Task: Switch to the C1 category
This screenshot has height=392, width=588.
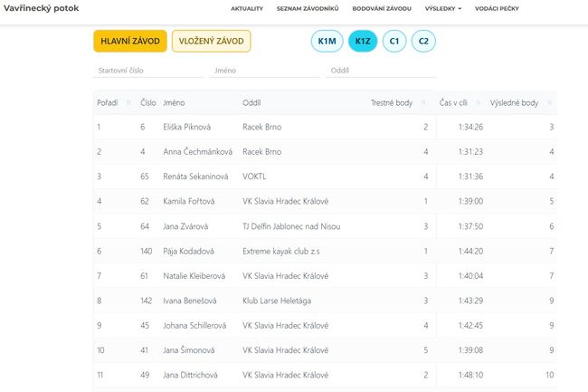Action: 394,42
